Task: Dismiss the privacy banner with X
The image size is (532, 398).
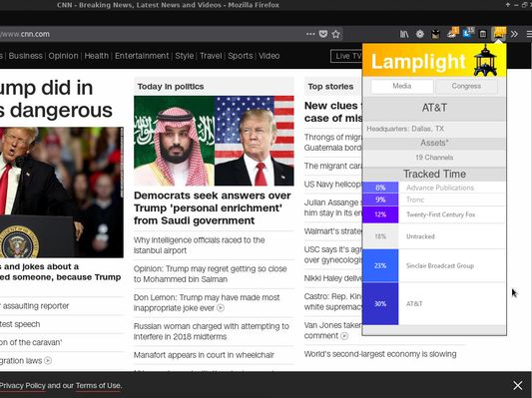Action: tap(518, 385)
